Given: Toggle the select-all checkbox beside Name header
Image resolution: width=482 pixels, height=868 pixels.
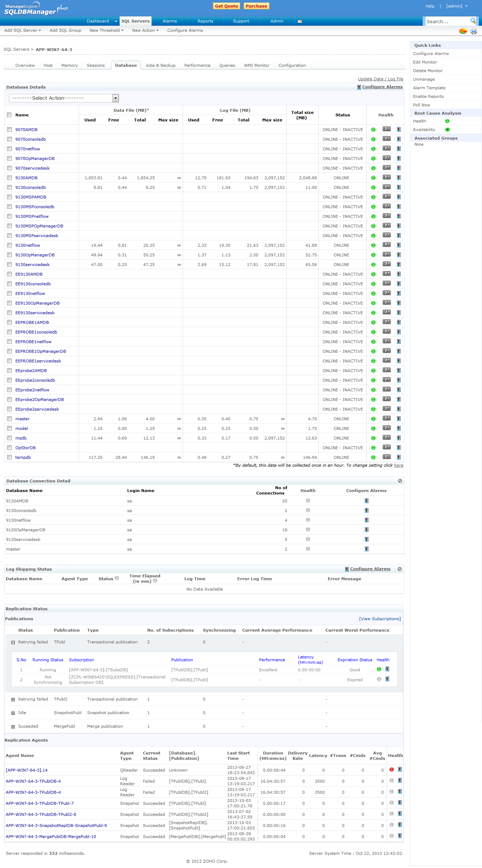Looking at the screenshot, I should tap(9, 115).
